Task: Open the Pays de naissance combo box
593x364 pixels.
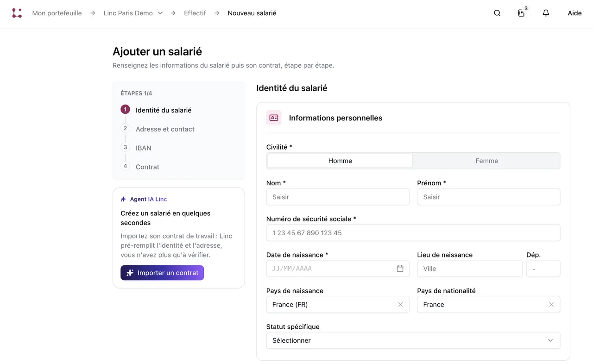Action: point(338,304)
